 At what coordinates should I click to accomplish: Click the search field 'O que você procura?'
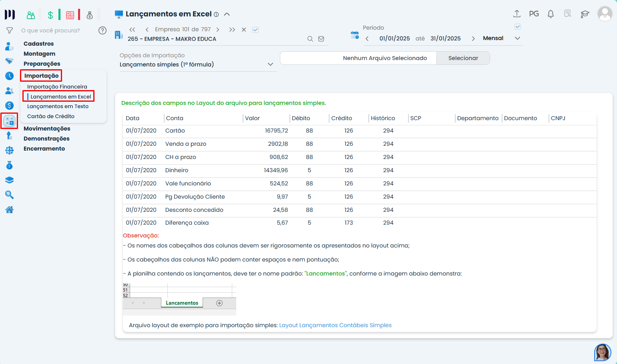pos(50,30)
